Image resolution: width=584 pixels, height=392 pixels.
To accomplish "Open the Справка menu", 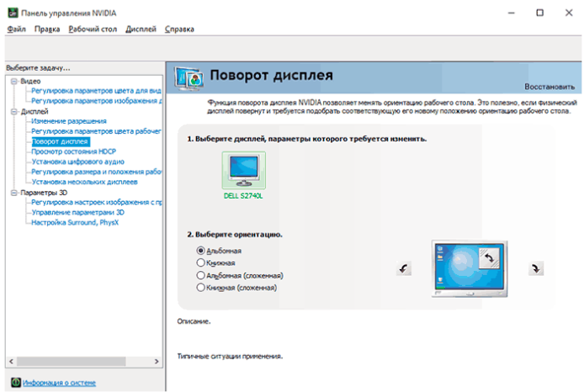I will coord(179,29).
